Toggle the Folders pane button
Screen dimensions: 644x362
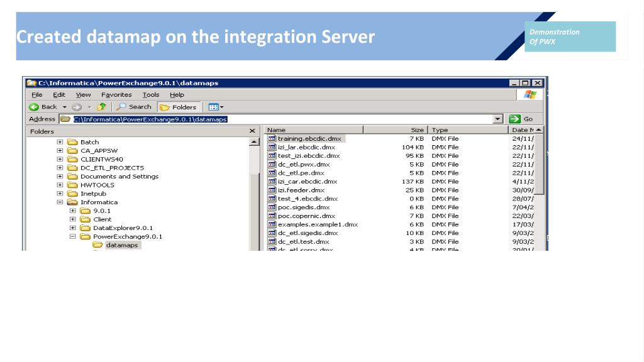[x=179, y=107]
